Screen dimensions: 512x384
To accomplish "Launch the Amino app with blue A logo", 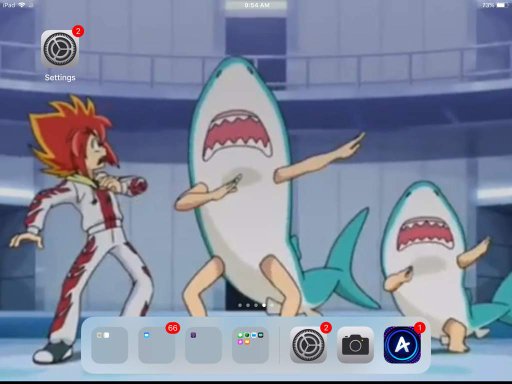I will pos(402,345).
